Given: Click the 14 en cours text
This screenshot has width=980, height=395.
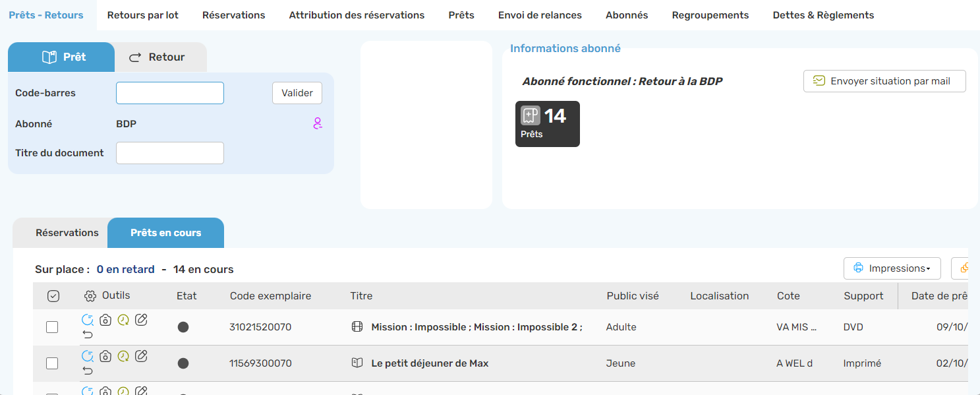Looking at the screenshot, I should pyautogui.click(x=203, y=269).
